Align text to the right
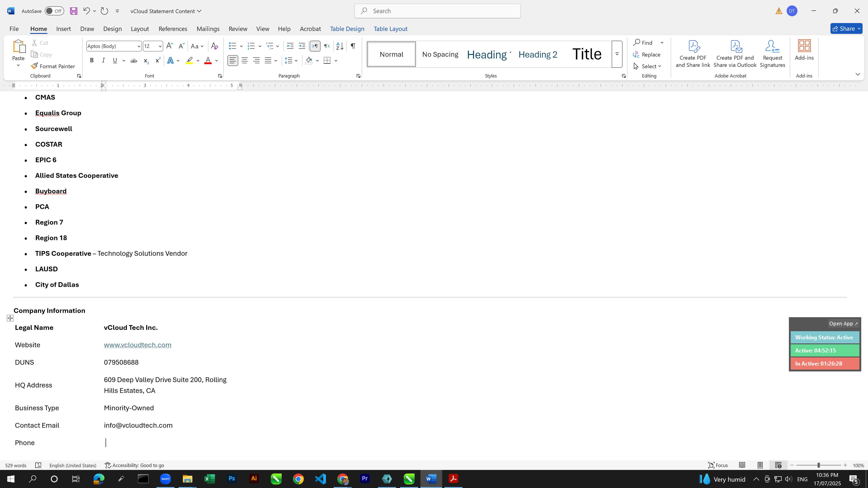The image size is (868, 488). [256, 61]
